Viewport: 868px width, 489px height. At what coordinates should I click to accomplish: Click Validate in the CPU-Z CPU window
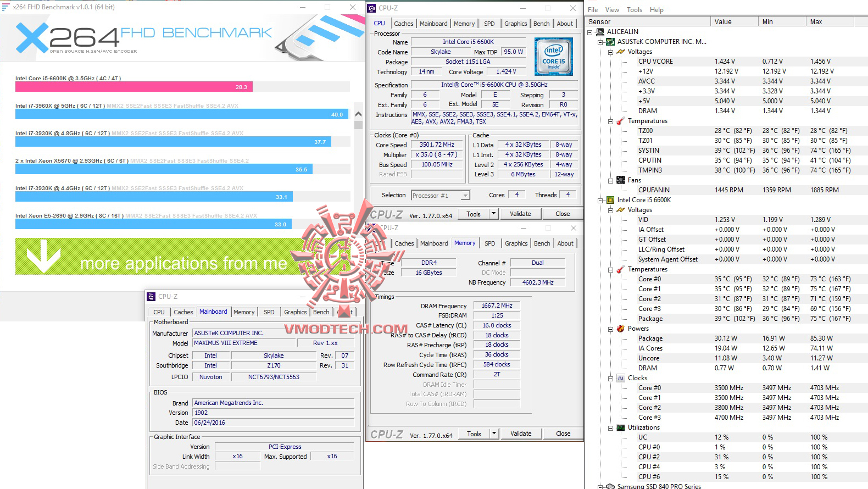coord(520,214)
